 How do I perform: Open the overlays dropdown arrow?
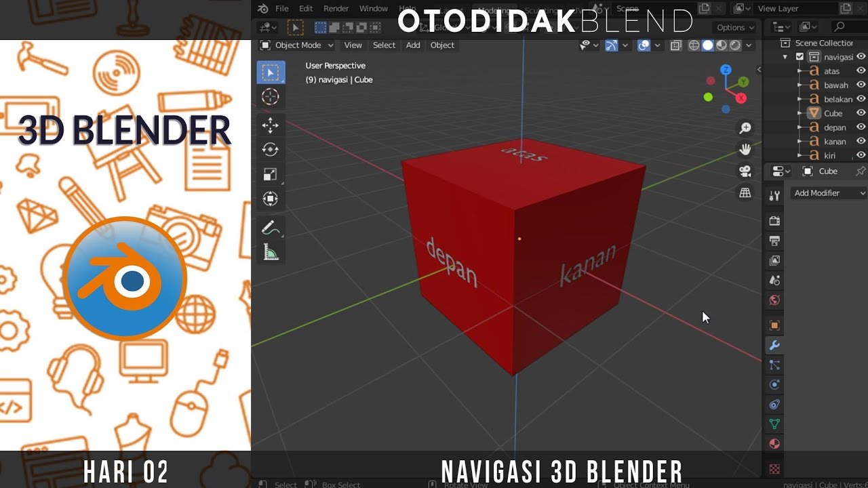pyautogui.click(x=658, y=45)
